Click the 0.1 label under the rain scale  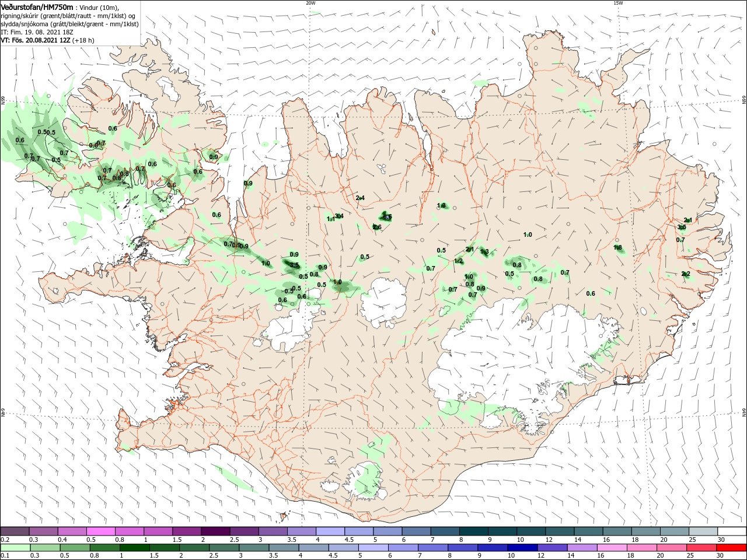pyautogui.click(x=5, y=556)
